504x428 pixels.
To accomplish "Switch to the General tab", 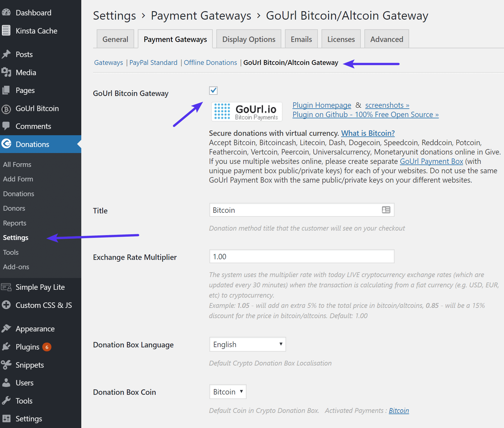I will click(115, 39).
